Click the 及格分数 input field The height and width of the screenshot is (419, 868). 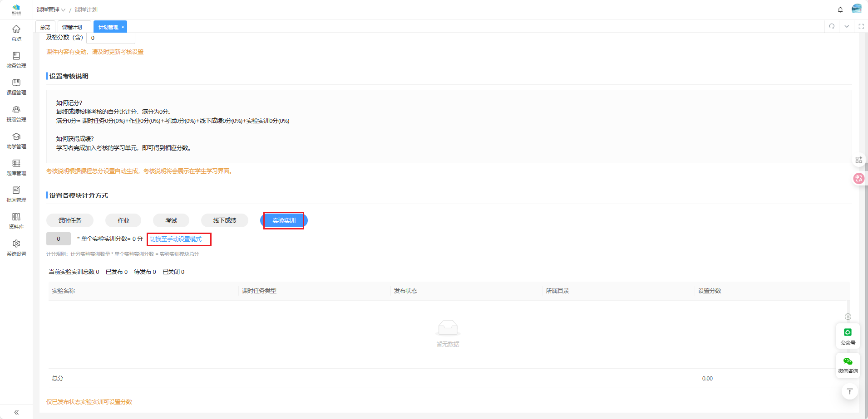point(111,38)
